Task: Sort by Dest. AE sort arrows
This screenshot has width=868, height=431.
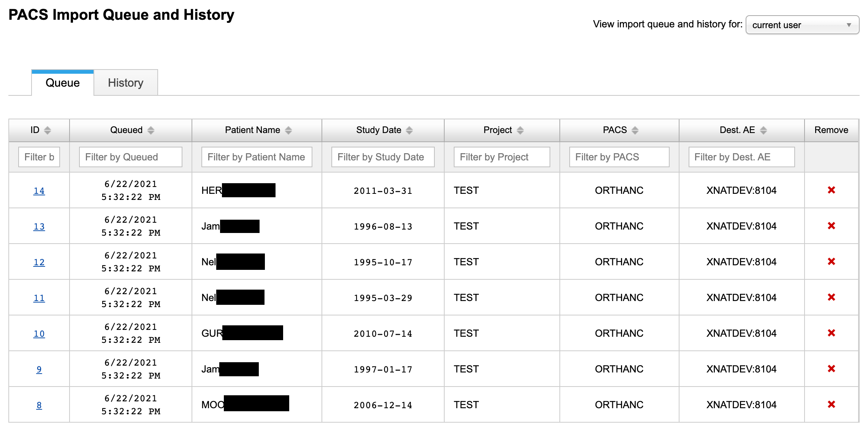Action: pos(763,130)
